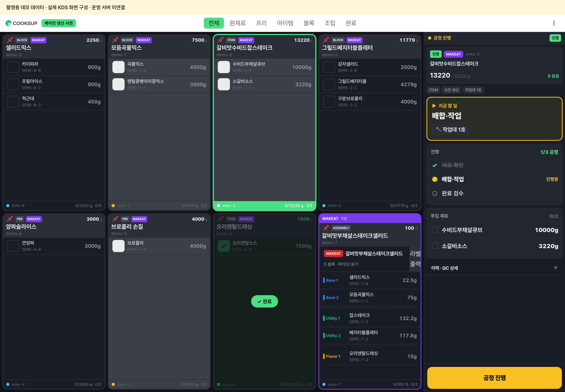This screenshot has height=392, width=565.
Task: Select the 완료 검수 step radio
Action: click(435, 193)
